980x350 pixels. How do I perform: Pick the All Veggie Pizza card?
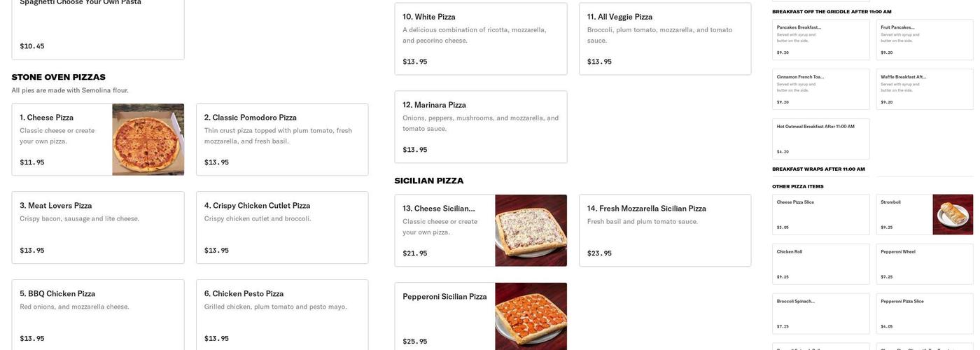tap(664, 38)
